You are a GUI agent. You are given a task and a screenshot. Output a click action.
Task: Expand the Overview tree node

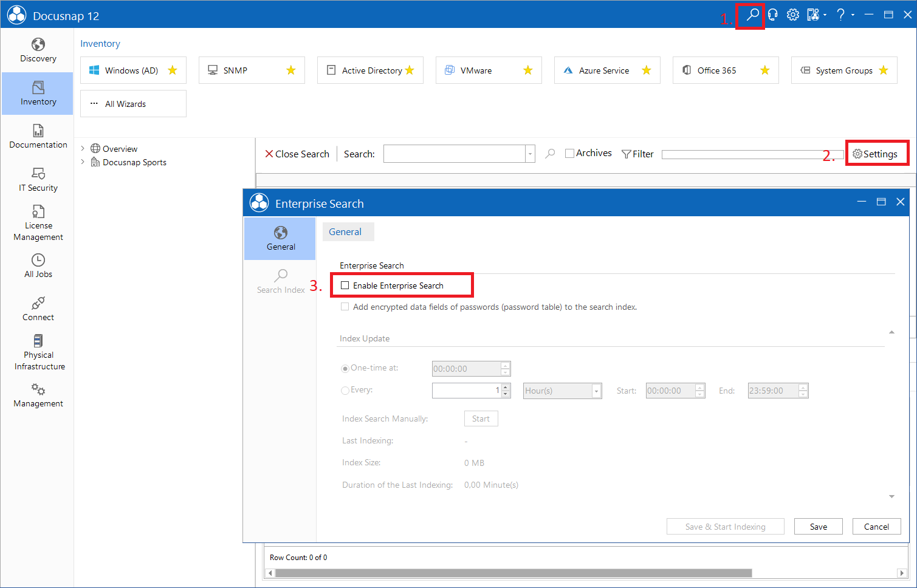pyautogui.click(x=83, y=149)
